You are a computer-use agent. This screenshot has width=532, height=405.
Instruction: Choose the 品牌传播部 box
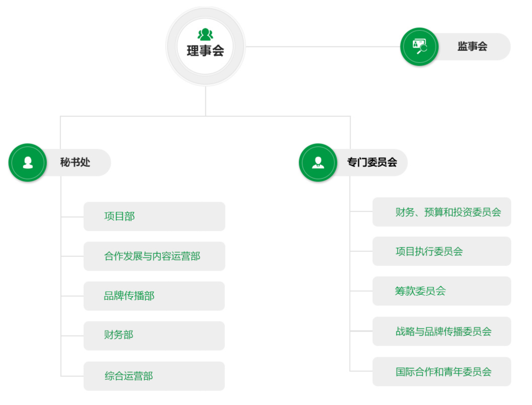(154, 296)
